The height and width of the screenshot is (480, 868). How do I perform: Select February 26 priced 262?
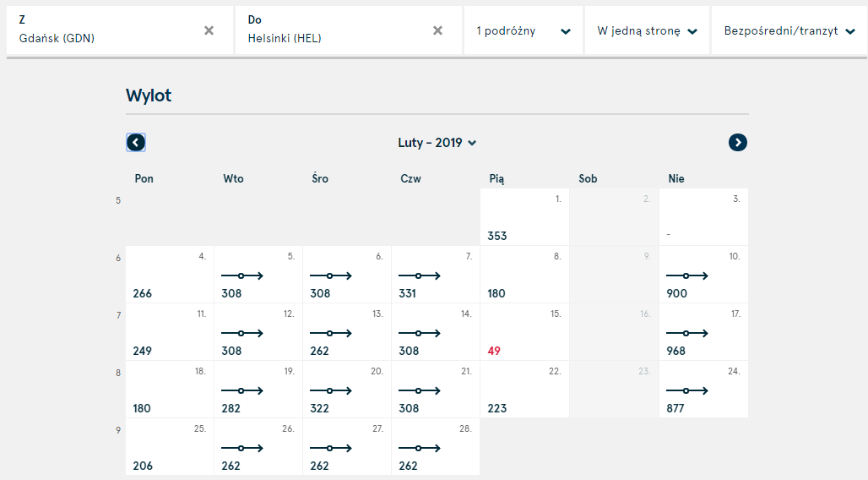(258, 447)
